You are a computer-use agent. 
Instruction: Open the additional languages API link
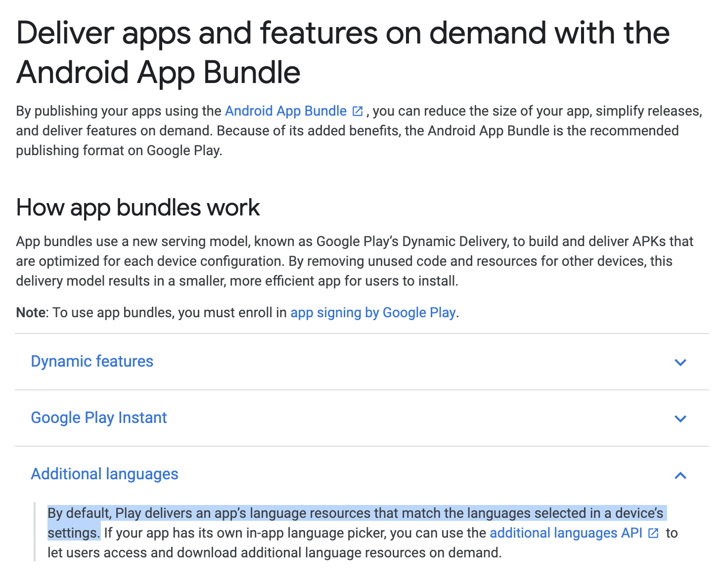tap(566, 533)
